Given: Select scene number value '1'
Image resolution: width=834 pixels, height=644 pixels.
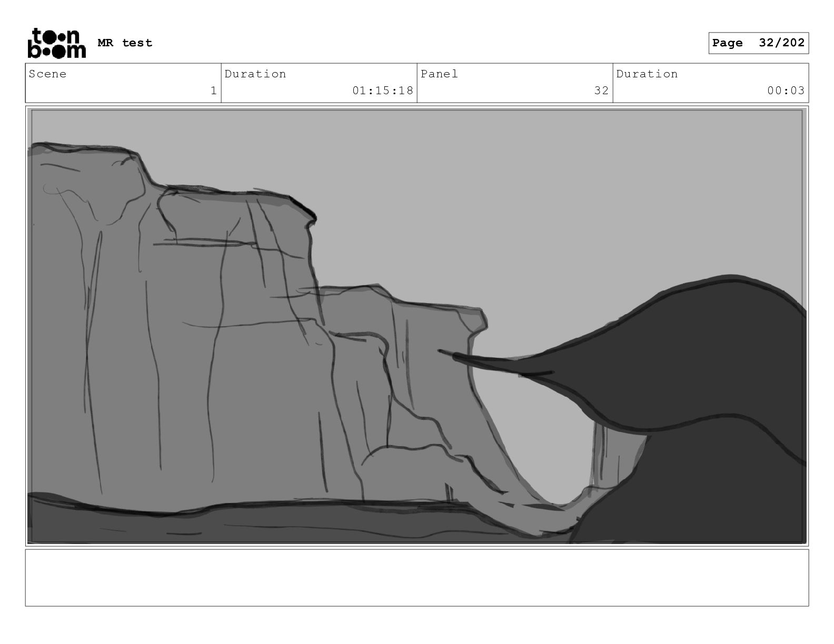Looking at the screenshot, I should tap(213, 90).
